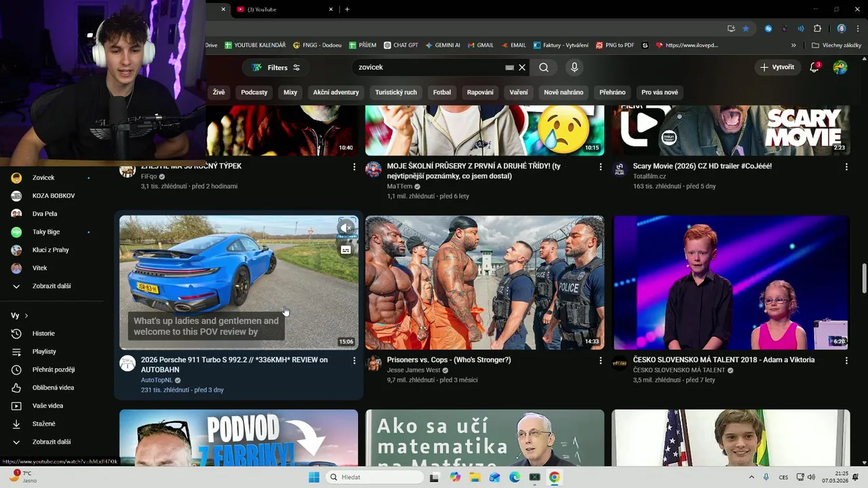The height and width of the screenshot is (488, 868).
Task: Select the Vaření filter chip
Action: pos(519,92)
